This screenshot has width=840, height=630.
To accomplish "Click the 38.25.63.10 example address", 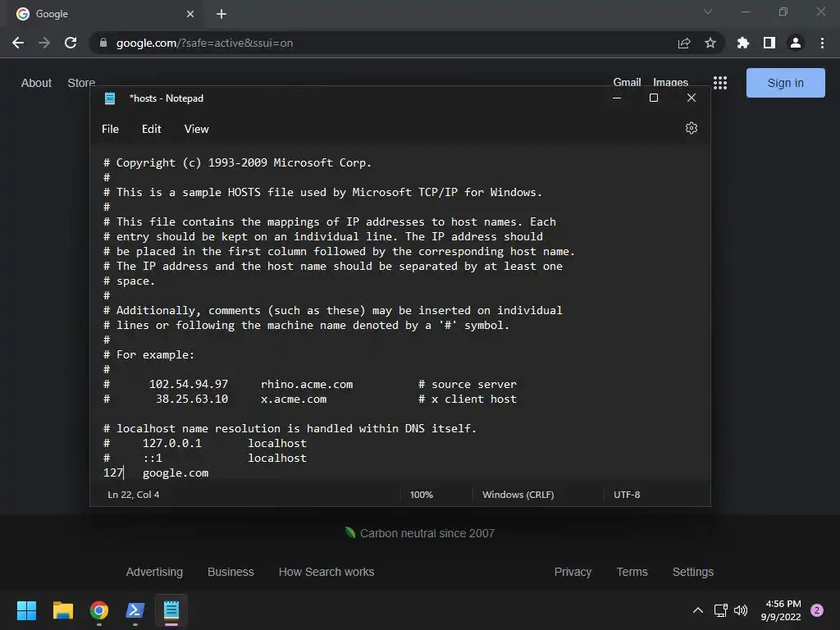I will click(192, 399).
